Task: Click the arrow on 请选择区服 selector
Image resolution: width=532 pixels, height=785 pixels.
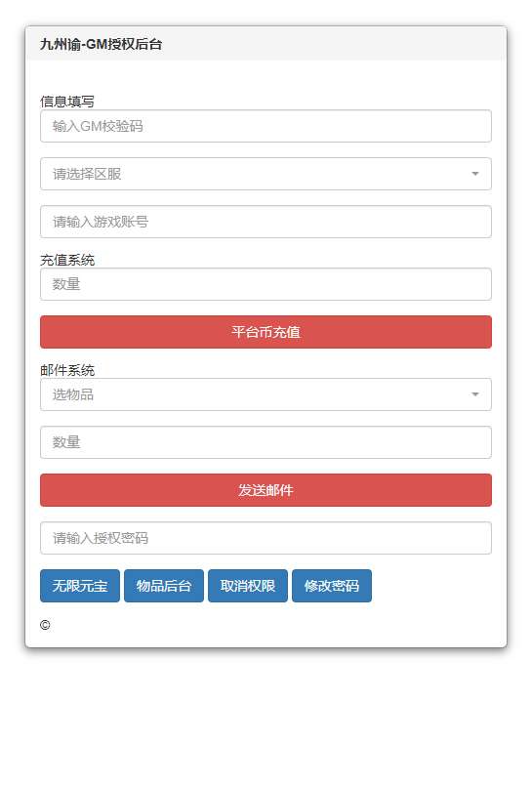Action: pos(475,174)
